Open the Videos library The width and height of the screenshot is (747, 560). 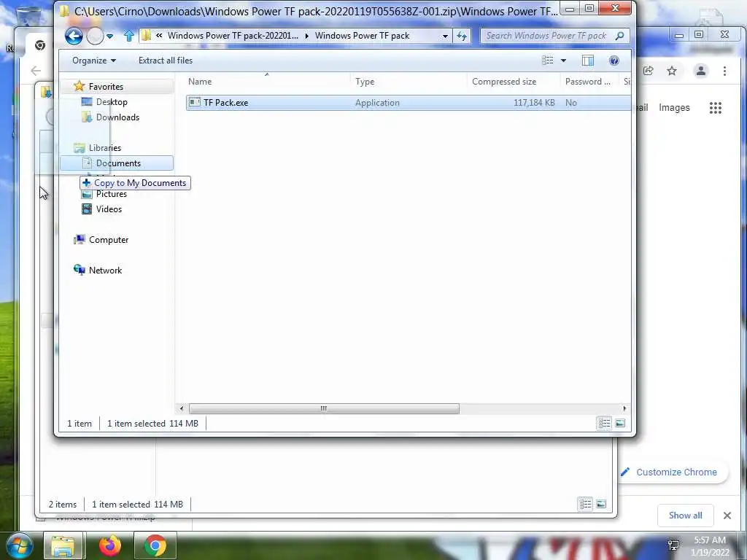click(x=109, y=209)
